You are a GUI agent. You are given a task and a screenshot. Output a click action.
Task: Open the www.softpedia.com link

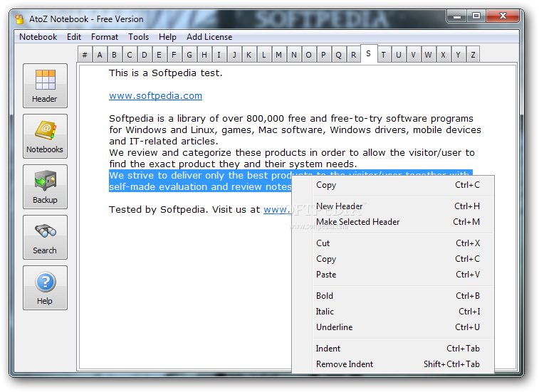tap(155, 96)
